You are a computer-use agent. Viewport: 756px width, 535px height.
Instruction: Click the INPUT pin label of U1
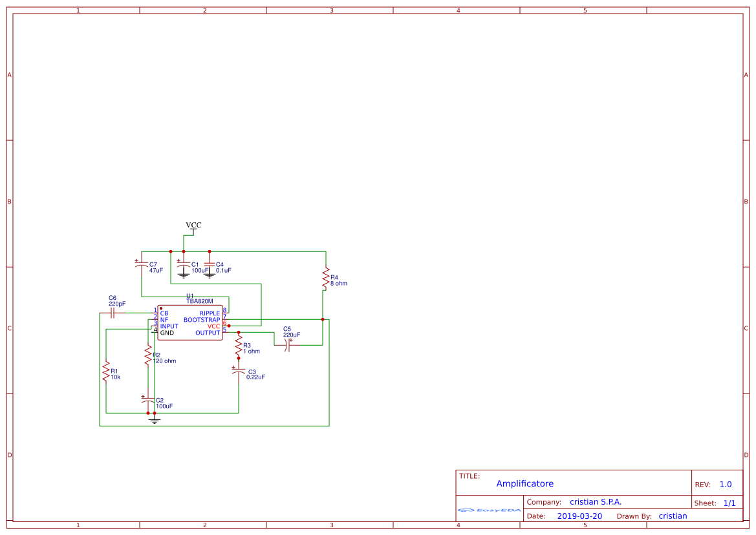pos(169,326)
